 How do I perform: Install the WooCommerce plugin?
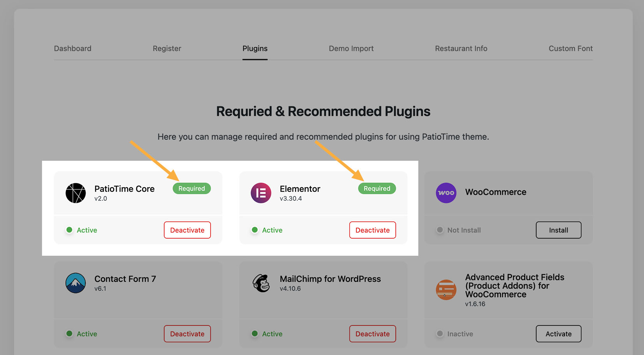[558, 230]
